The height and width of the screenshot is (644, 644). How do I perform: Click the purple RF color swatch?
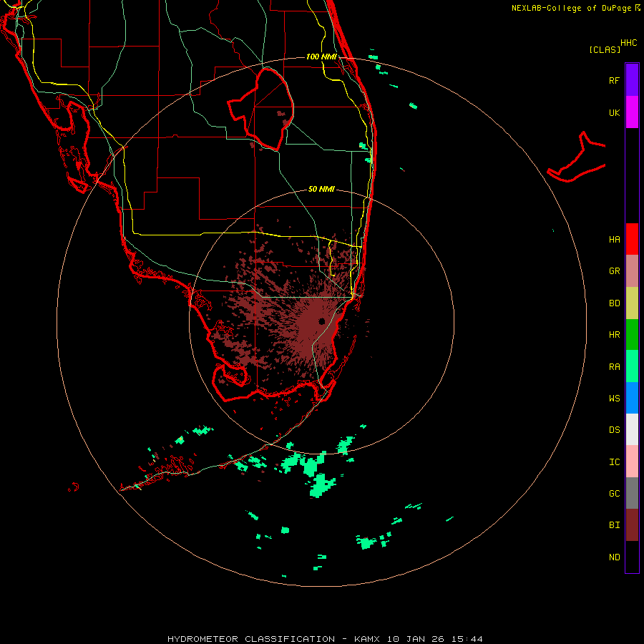click(x=632, y=80)
